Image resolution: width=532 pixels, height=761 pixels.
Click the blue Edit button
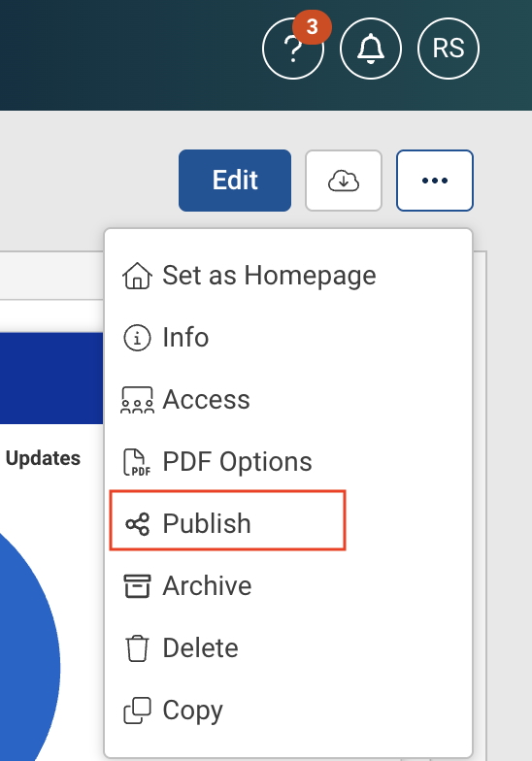[x=235, y=181]
